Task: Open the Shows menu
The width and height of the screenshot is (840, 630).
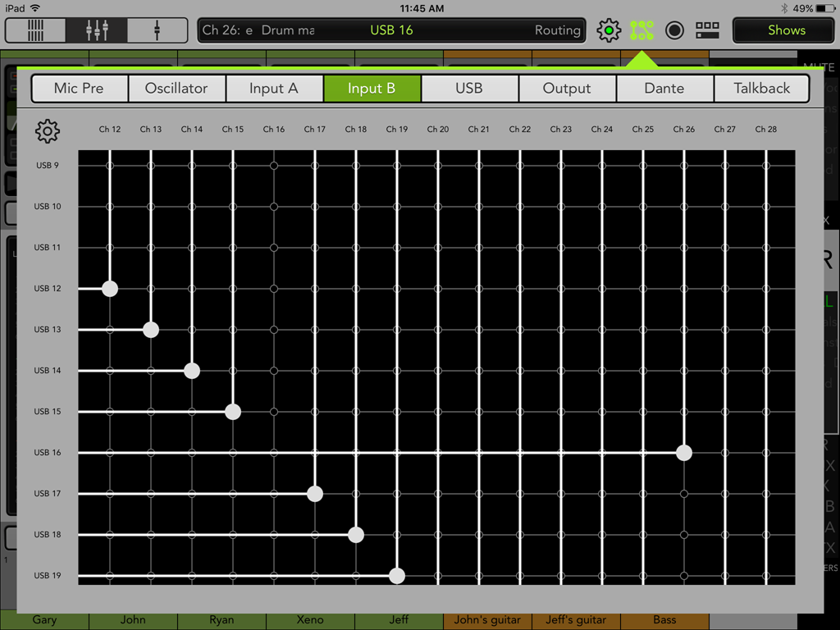Action: [786, 30]
